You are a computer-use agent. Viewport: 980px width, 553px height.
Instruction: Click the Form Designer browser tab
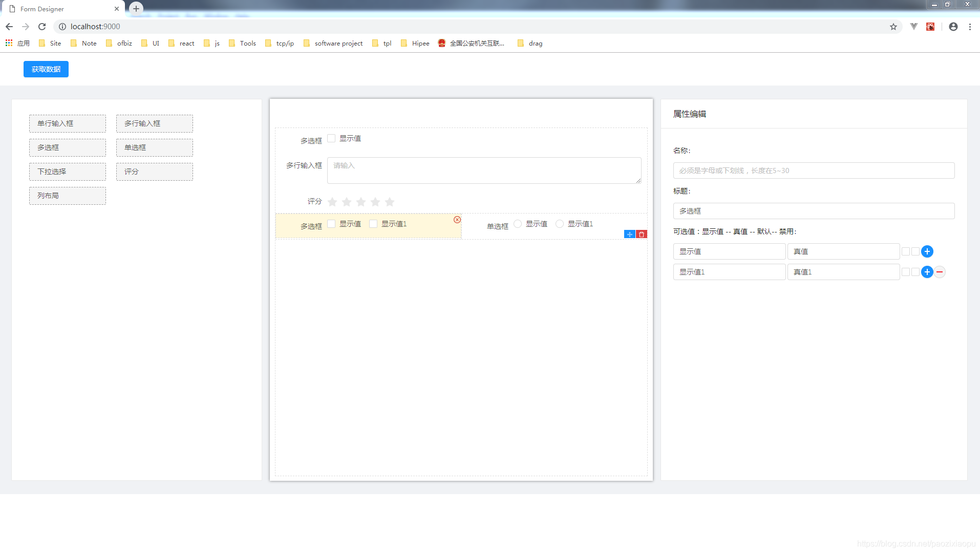[61, 9]
